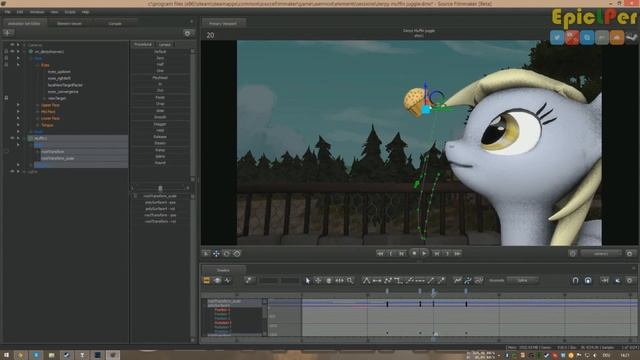Open Animation Set Editor gear settings
640x360 pixels.
[187, 33]
